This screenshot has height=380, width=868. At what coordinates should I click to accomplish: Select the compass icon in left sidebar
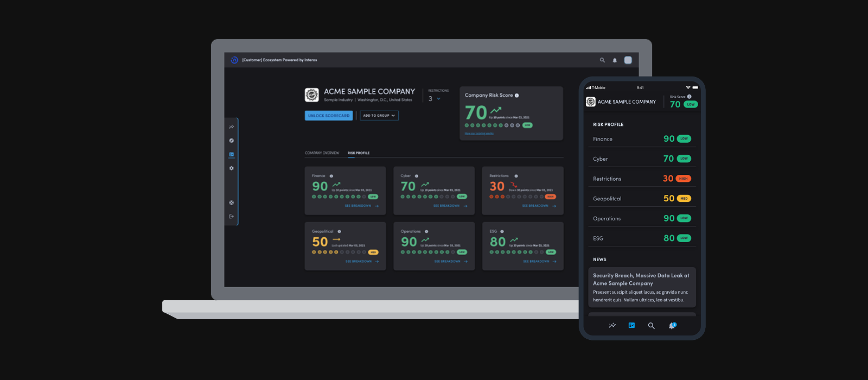click(x=232, y=141)
